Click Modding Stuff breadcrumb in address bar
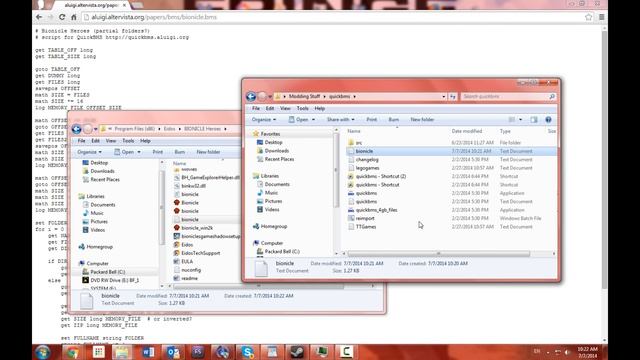 (x=304, y=96)
